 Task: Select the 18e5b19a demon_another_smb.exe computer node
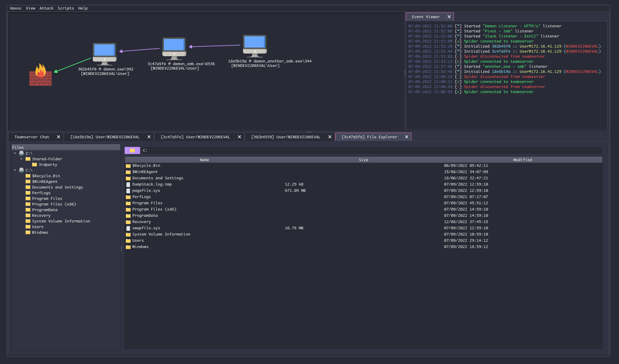(x=255, y=46)
